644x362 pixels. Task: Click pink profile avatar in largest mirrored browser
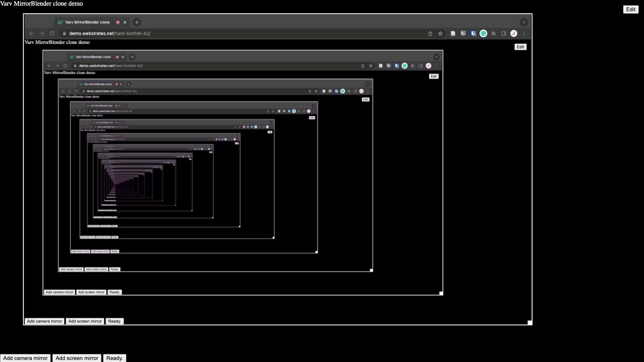pos(514,33)
